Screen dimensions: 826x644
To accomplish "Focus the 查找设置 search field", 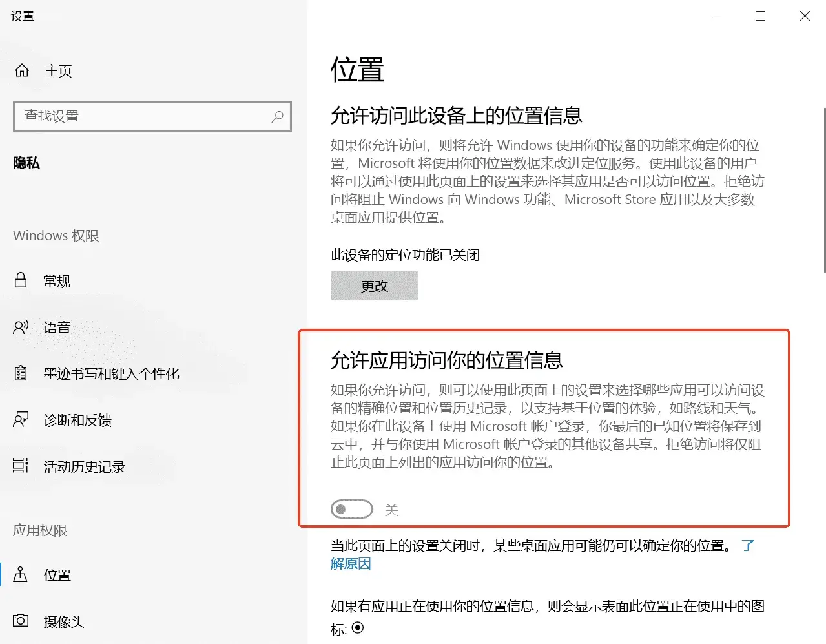I will 152,116.
